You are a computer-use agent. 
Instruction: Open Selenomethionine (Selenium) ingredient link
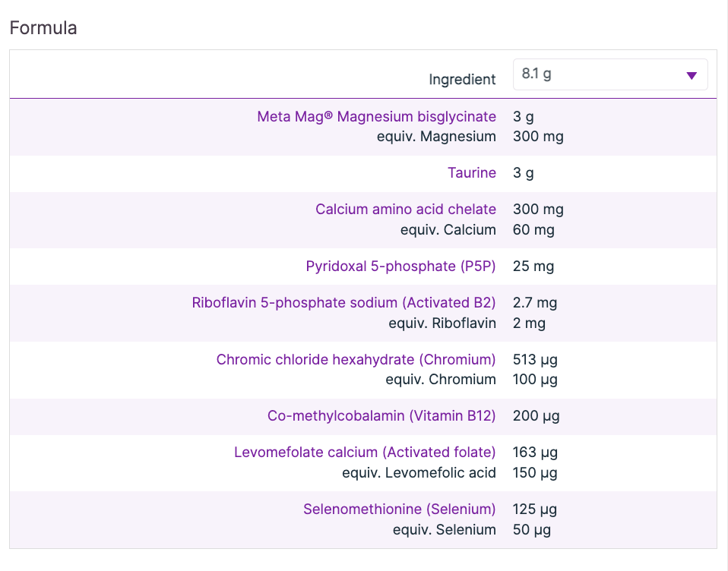[399, 509]
